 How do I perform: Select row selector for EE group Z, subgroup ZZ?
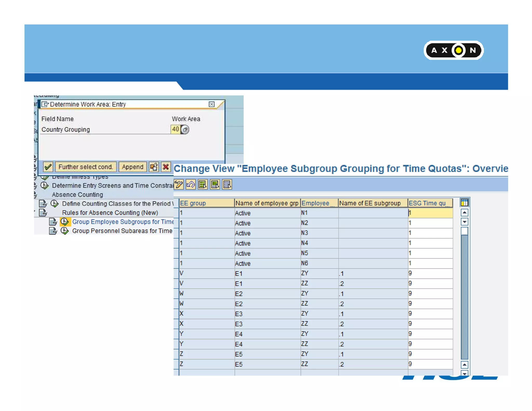(x=176, y=364)
